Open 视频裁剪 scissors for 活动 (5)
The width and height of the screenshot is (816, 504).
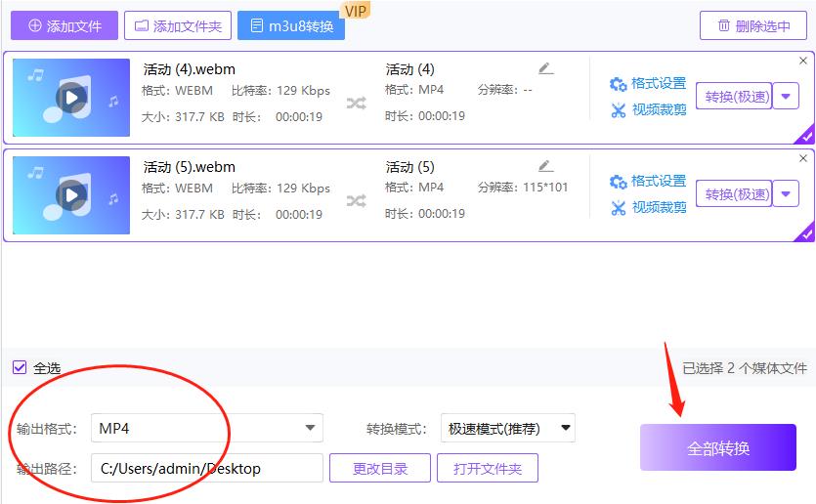pyautogui.click(x=648, y=207)
